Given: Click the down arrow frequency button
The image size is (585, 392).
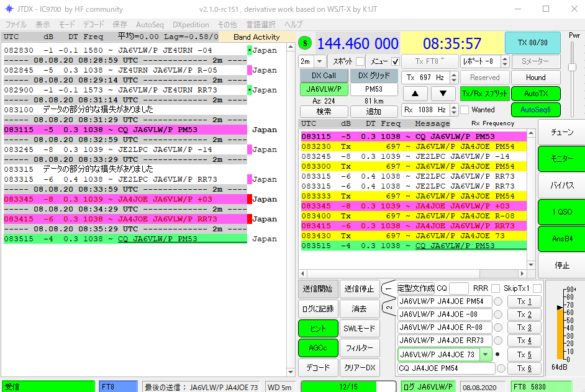Looking at the screenshot, I should click(x=443, y=93).
